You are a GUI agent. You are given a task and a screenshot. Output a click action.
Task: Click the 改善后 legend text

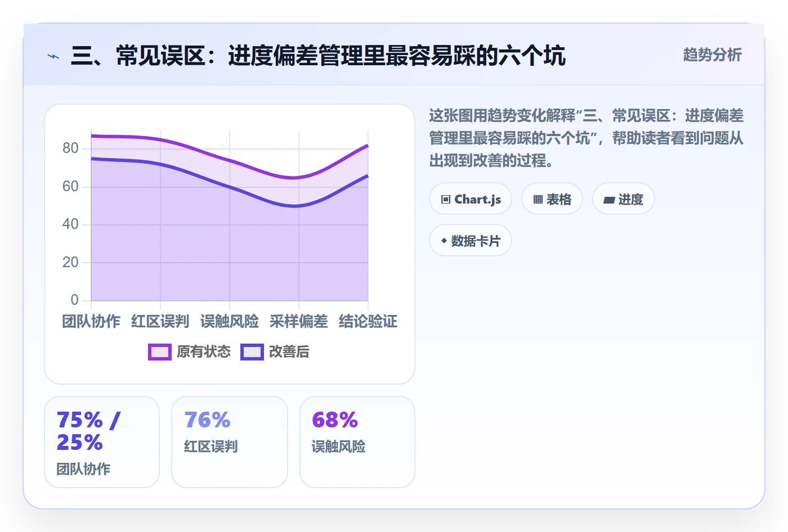[x=289, y=352]
